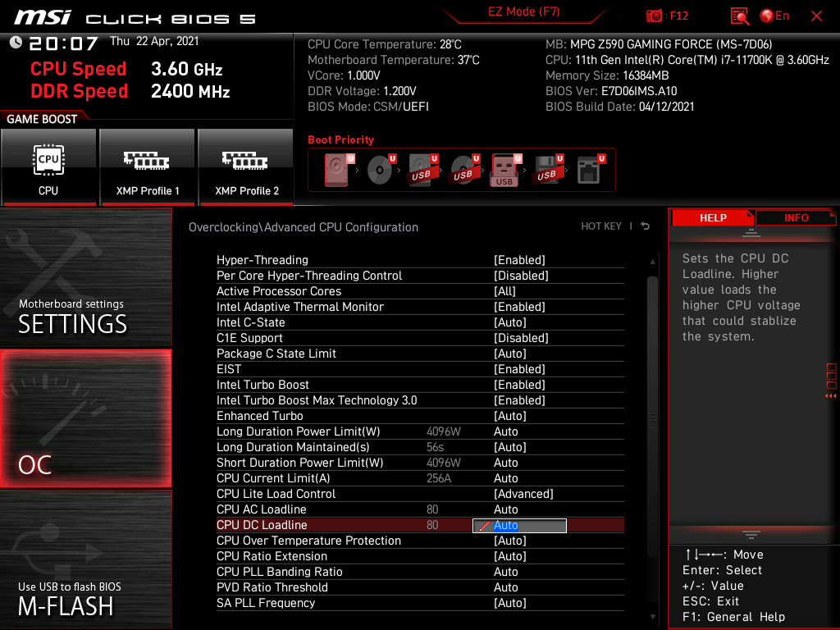Click the CPU AC Loadline Auto field
This screenshot has width=840, height=630.
click(505, 509)
